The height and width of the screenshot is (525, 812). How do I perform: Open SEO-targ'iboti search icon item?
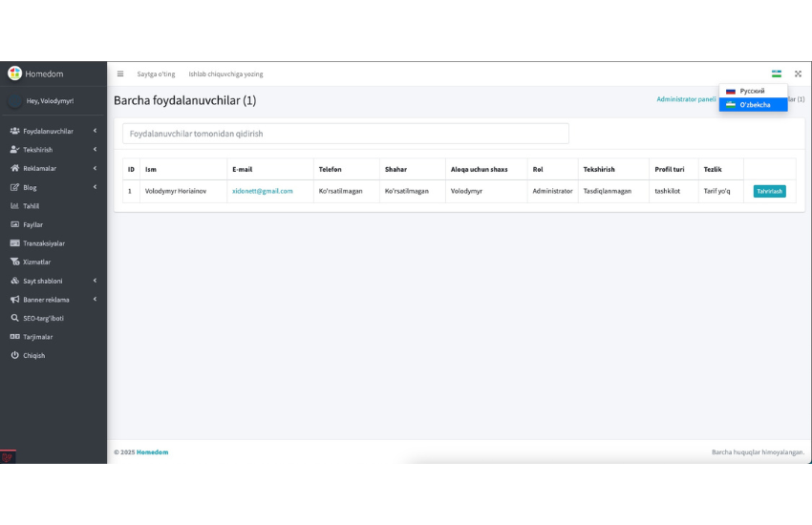click(15, 318)
